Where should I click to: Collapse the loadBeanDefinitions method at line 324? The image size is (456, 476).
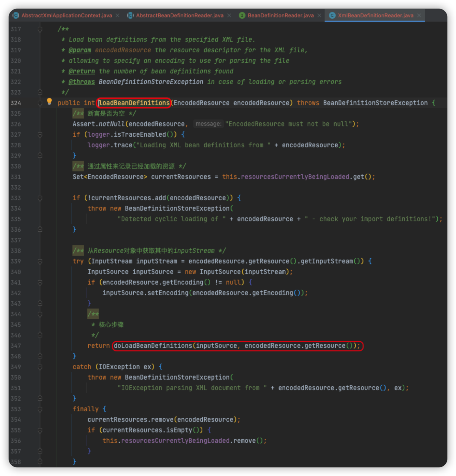point(40,103)
